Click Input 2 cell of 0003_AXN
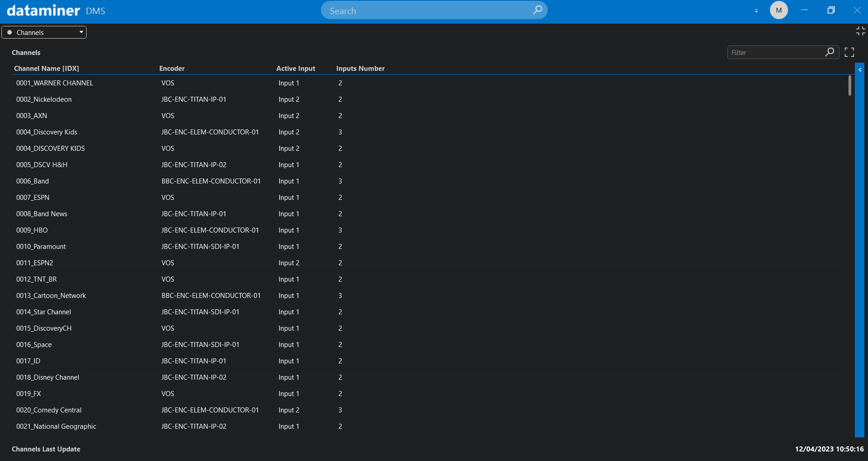868x461 pixels. pos(289,116)
